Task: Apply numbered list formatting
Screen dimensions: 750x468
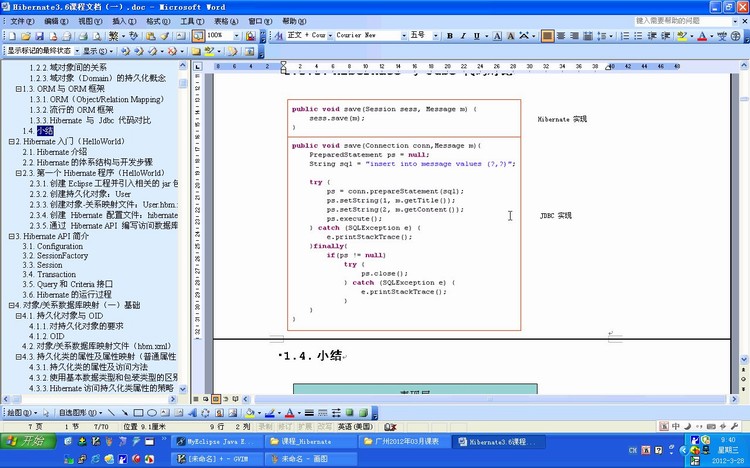Action: point(625,36)
